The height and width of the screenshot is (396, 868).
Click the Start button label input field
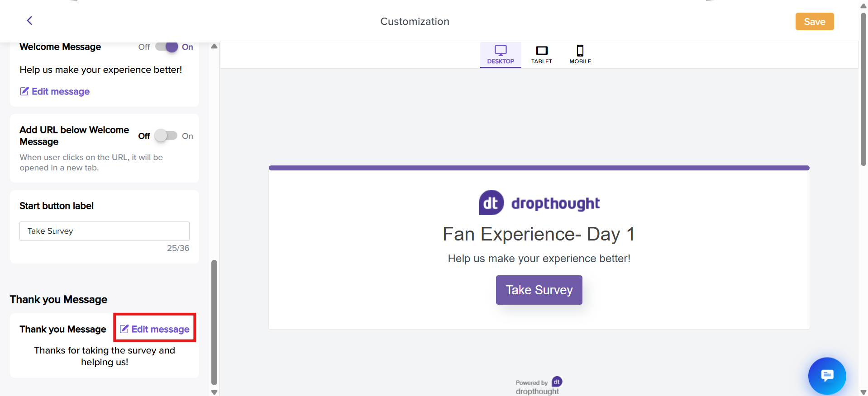(104, 231)
